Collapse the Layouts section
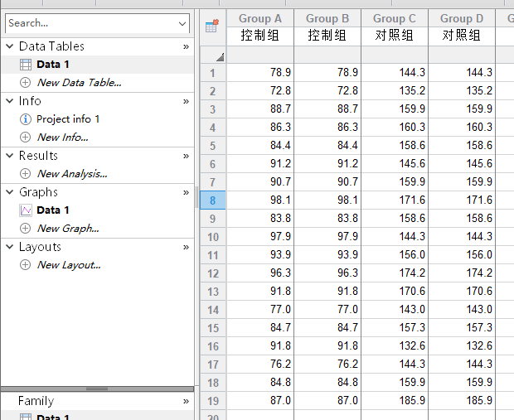Image resolution: width=514 pixels, height=420 pixels. (x=10, y=247)
